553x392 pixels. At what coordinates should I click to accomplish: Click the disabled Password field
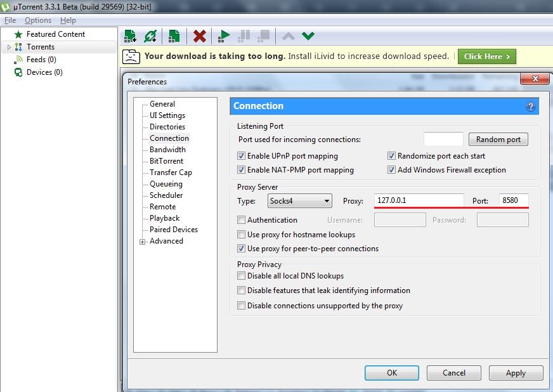coord(502,220)
